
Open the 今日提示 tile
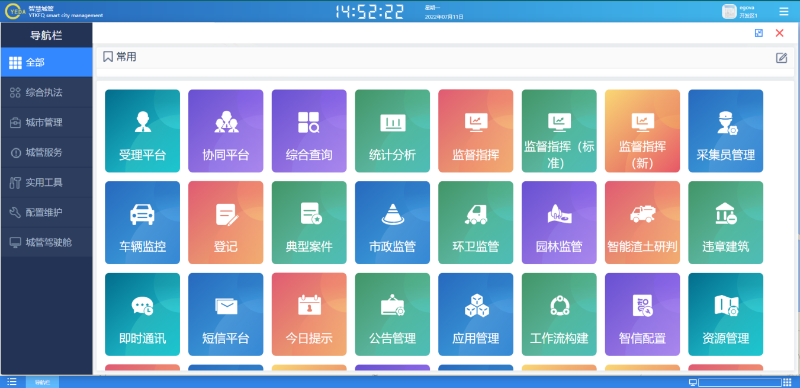tap(309, 314)
